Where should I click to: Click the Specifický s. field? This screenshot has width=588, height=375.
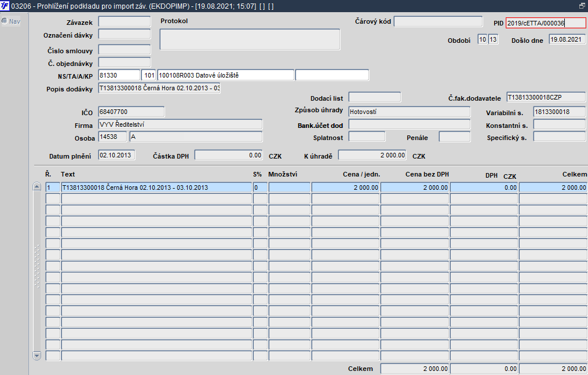point(560,137)
